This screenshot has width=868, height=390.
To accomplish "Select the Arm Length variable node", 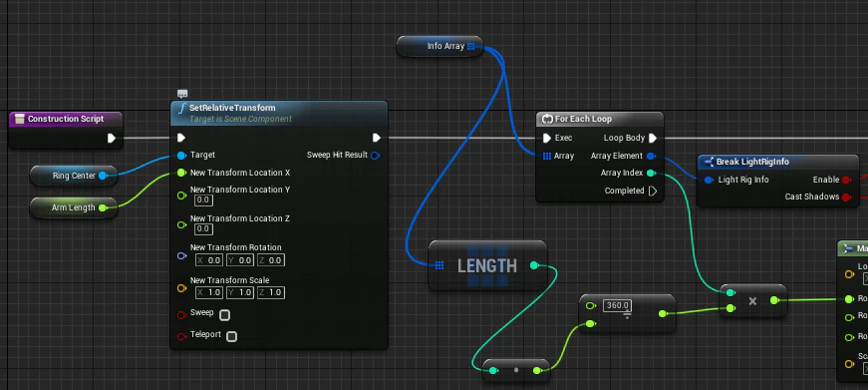I will [74, 207].
